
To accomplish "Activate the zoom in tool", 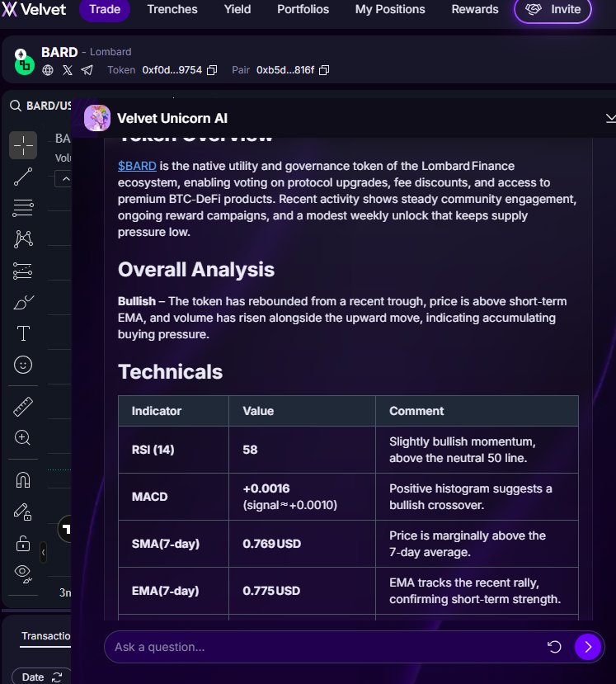I will [23, 438].
